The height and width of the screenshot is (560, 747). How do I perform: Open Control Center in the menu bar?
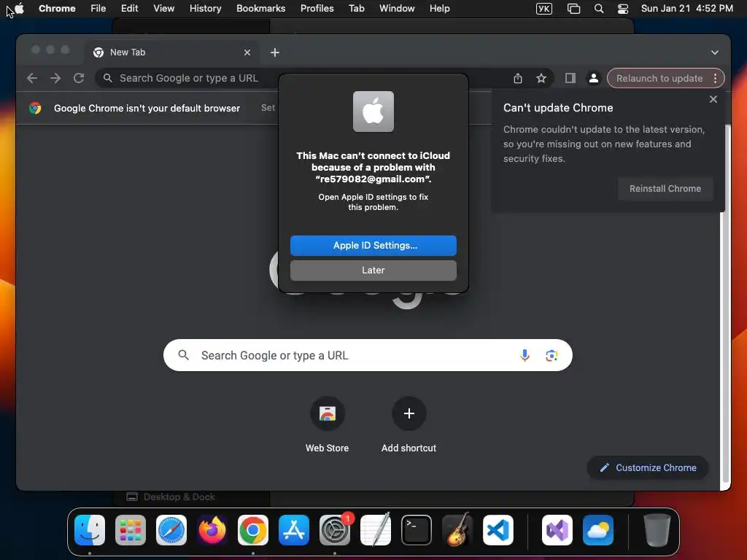click(x=623, y=8)
